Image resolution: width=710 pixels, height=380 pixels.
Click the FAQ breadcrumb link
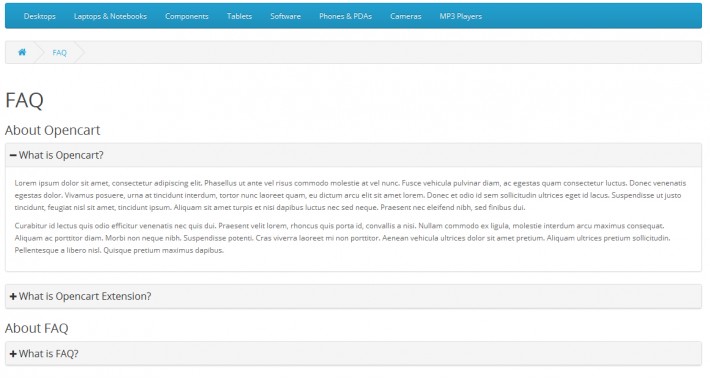pyautogui.click(x=59, y=53)
